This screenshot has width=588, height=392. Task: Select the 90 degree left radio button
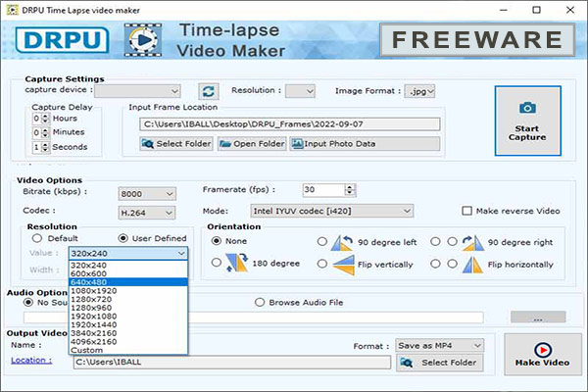pos(322,242)
